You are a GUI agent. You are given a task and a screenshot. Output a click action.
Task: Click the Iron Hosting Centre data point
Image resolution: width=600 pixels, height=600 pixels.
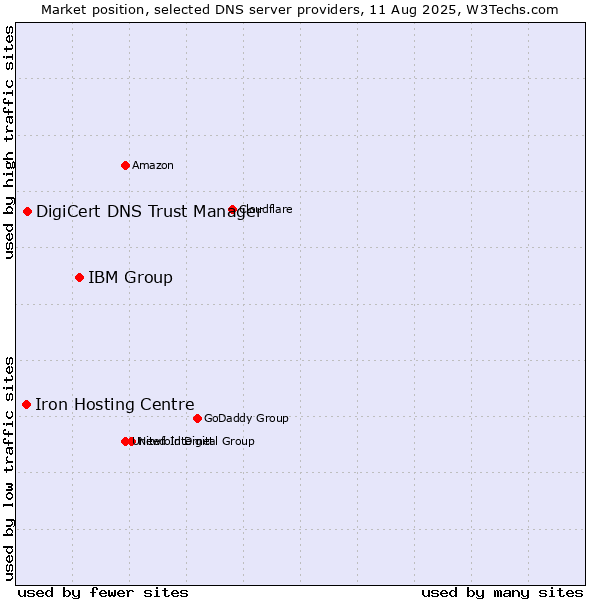(x=26, y=404)
